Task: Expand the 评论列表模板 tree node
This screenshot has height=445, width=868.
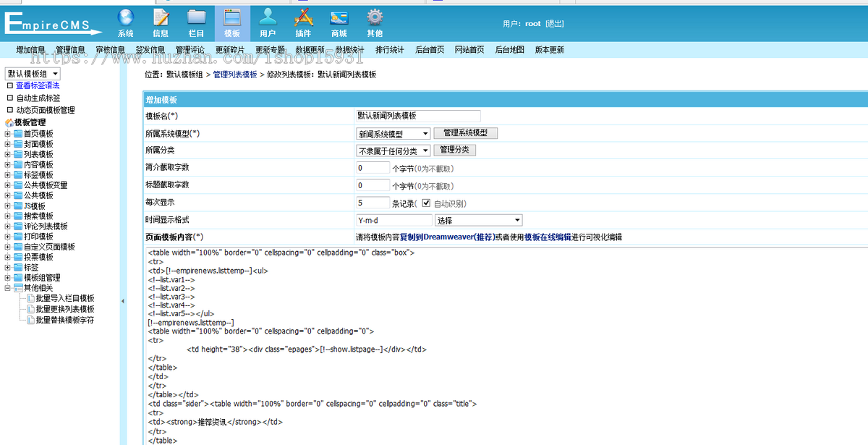Action: (x=8, y=226)
